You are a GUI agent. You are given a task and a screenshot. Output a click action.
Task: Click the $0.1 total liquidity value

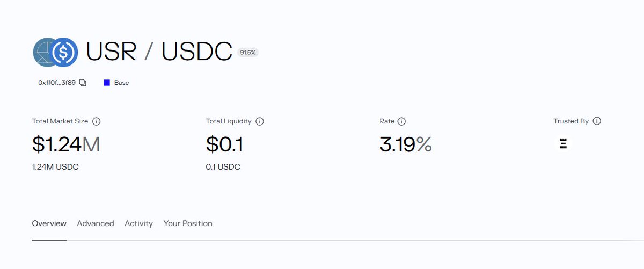(224, 144)
